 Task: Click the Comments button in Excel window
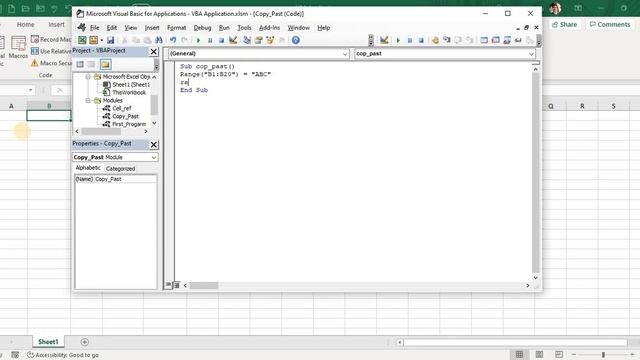pyautogui.click(x=610, y=24)
